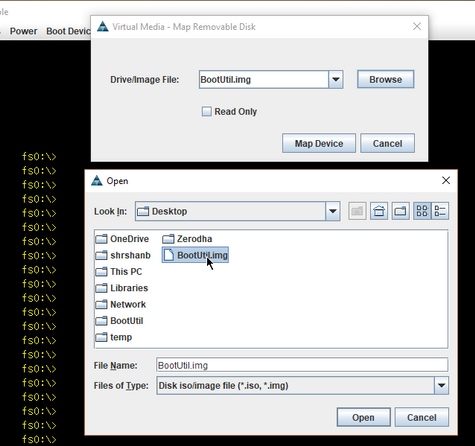This screenshot has width=475, height=446.
Task: Click the Map Device button
Action: pos(319,143)
